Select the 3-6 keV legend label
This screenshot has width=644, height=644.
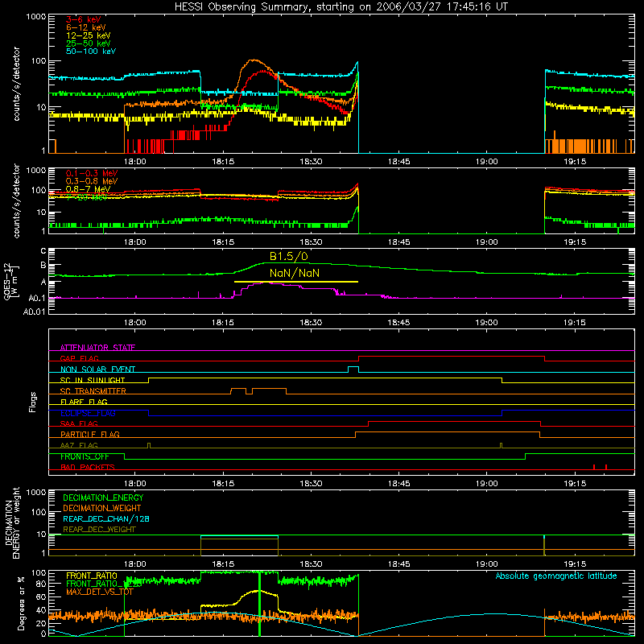(x=83, y=19)
